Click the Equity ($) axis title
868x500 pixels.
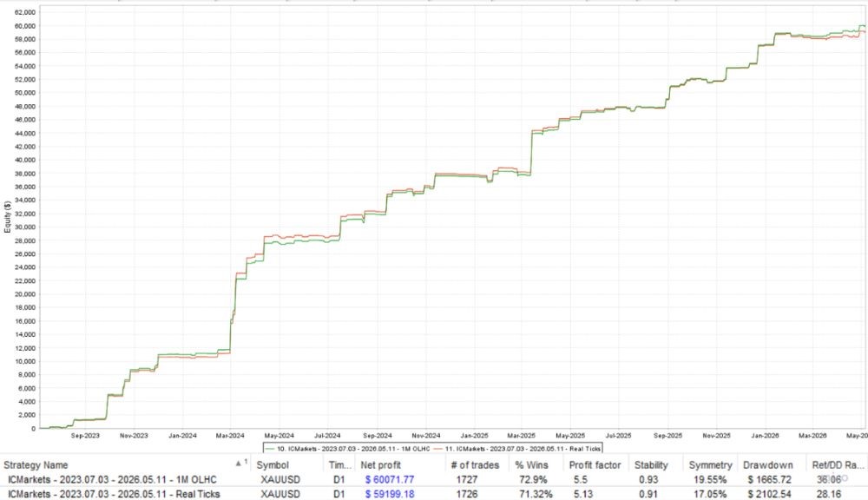[7, 216]
